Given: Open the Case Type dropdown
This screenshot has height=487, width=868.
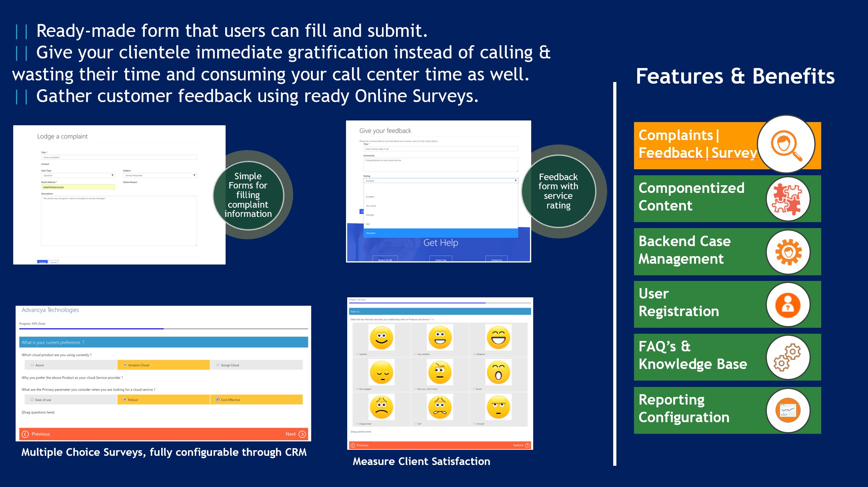Looking at the screenshot, I should tap(78, 175).
